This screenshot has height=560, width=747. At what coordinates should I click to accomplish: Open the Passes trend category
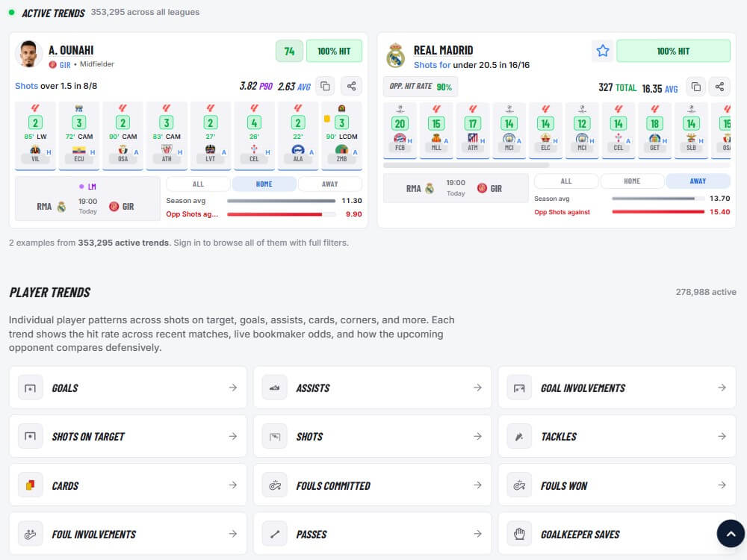tap(373, 533)
